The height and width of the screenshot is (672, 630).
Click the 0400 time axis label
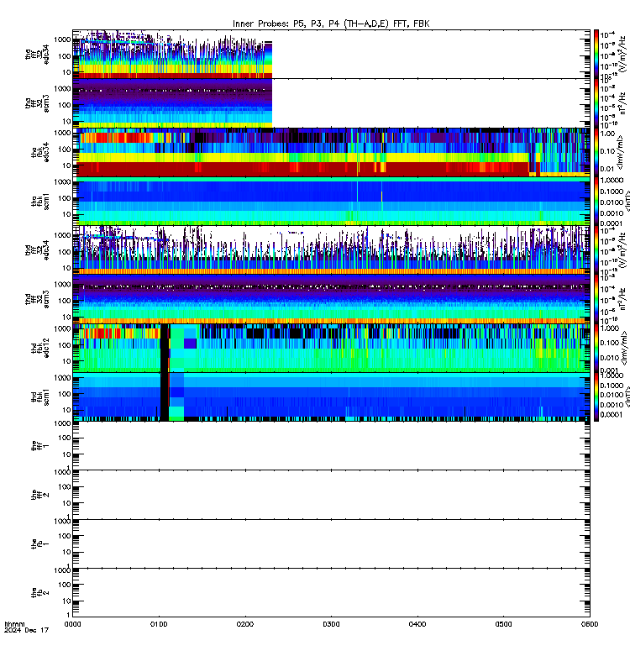click(417, 624)
